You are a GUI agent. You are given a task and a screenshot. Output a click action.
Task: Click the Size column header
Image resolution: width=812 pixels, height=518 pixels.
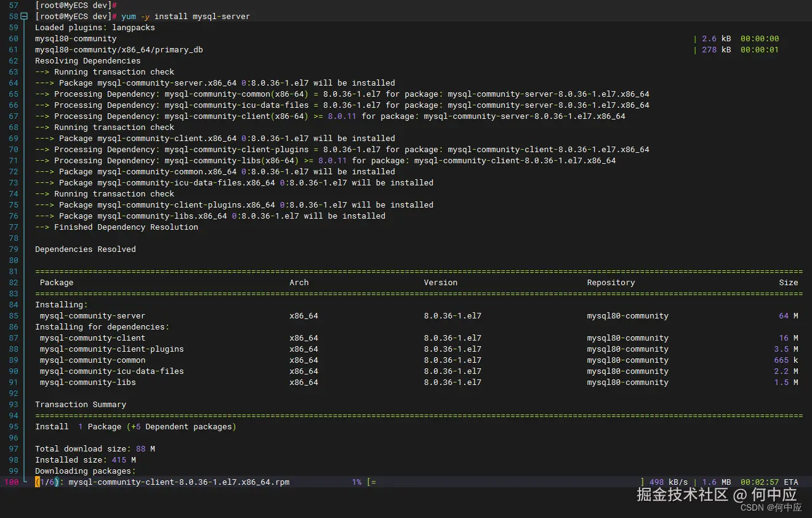pyautogui.click(x=788, y=283)
